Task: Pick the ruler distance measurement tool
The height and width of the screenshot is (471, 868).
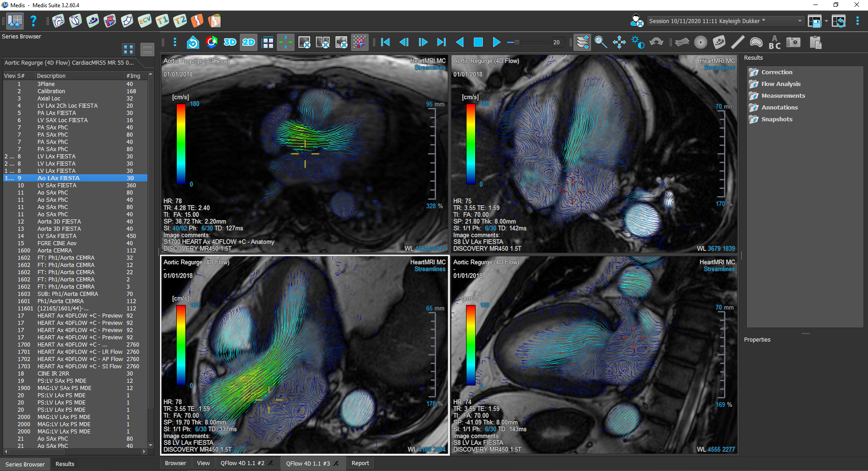Action: tap(737, 43)
